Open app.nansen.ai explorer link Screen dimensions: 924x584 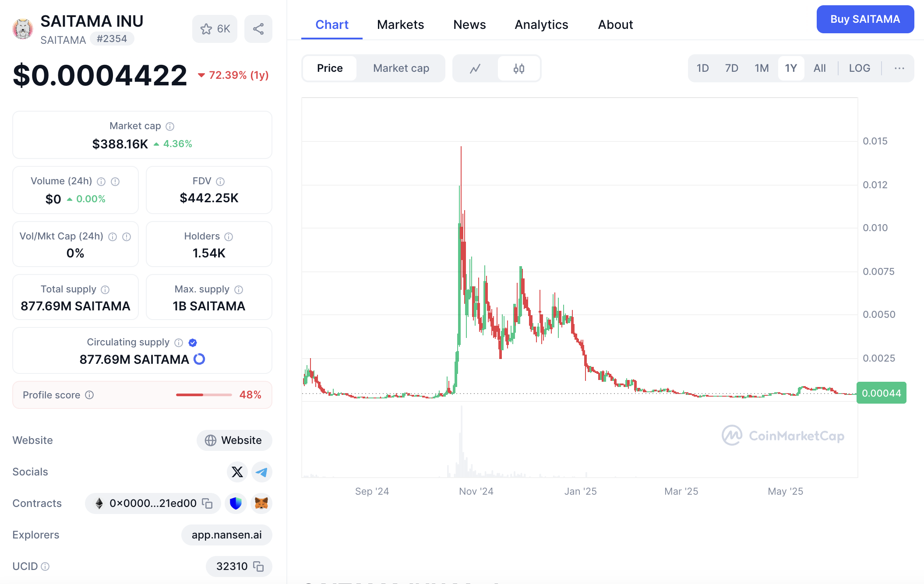227,535
